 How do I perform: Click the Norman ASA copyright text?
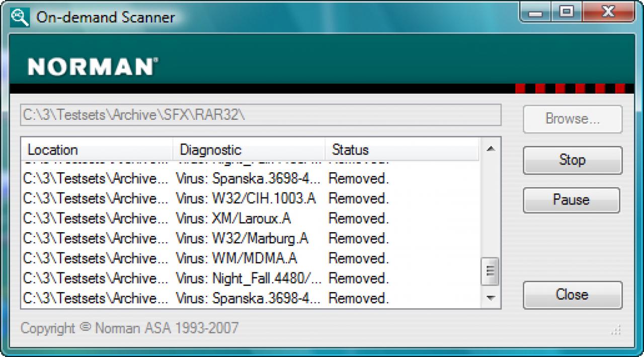(x=129, y=328)
